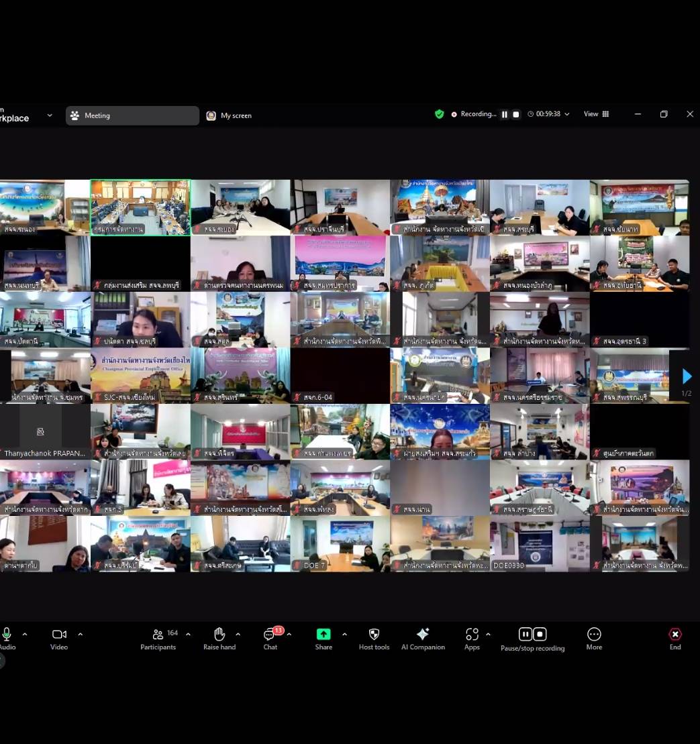This screenshot has height=744, width=700.
Task: Expand the audio options chevron
Action: (25, 635)
